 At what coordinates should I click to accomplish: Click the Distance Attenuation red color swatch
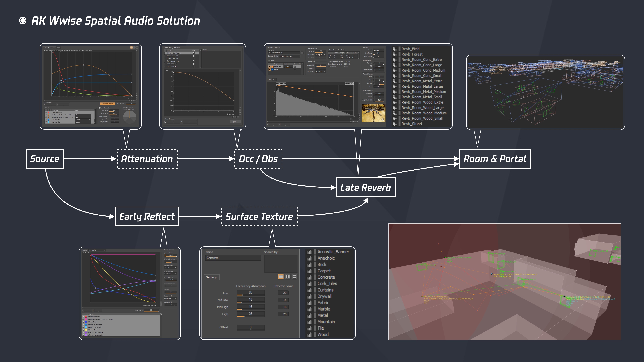pyautogui.click(x=86, y=317)
